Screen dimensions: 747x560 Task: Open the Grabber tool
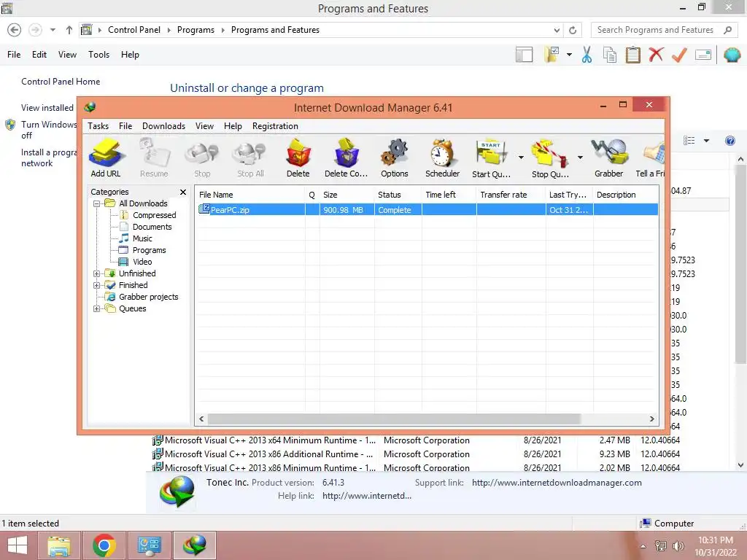(x=609, y=158)
